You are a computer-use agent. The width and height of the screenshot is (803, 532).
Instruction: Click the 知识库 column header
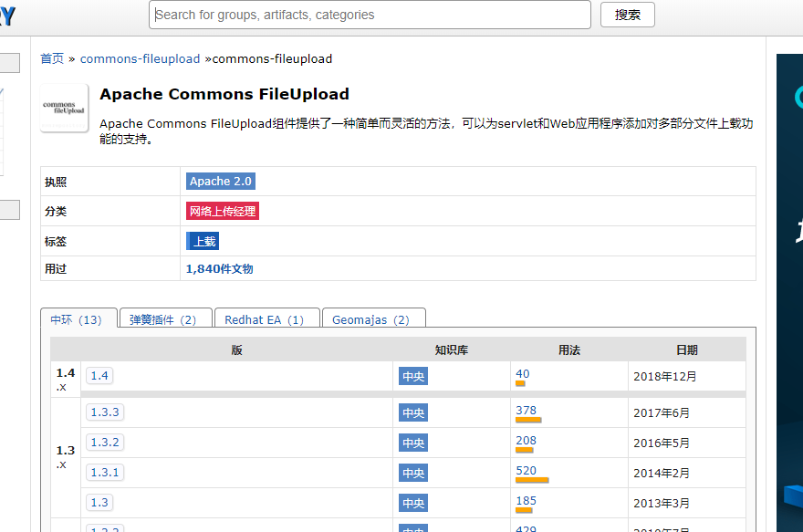tap(451, 349)
